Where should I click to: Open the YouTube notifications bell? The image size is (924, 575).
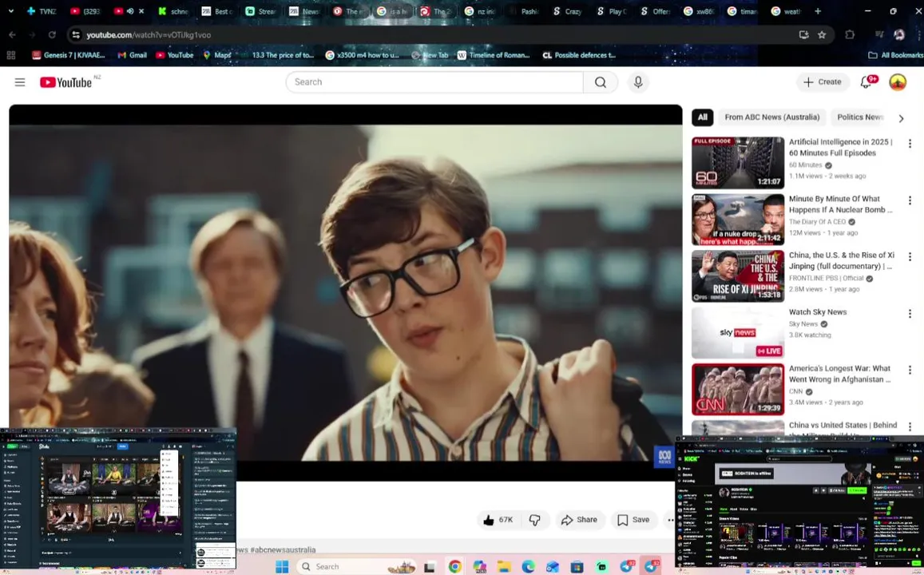866,82
